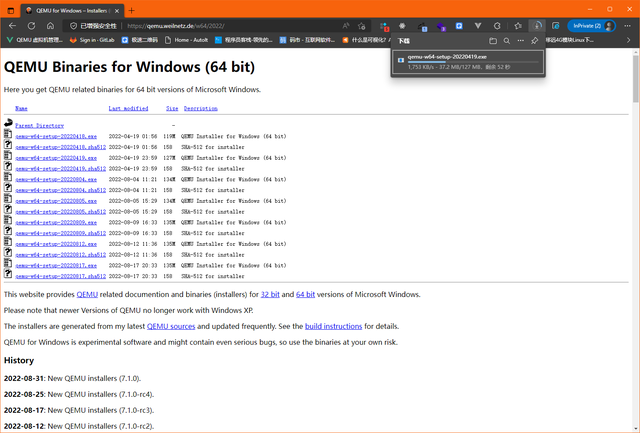Download qemu-w64-setup-20220809.exe
640x433 pixels.
pos(56,222)
